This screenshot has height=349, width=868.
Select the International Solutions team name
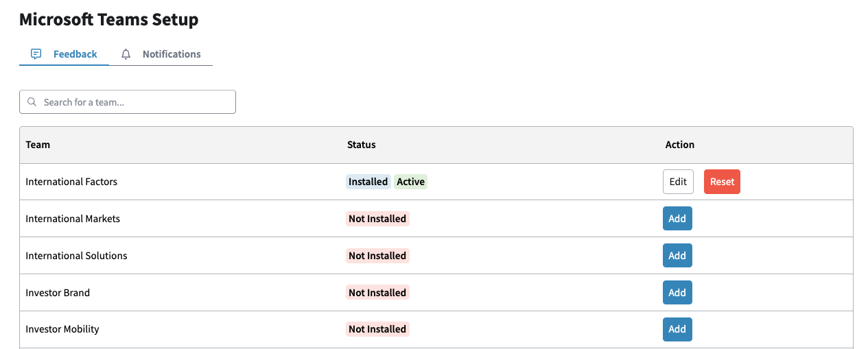click(76, 256)
